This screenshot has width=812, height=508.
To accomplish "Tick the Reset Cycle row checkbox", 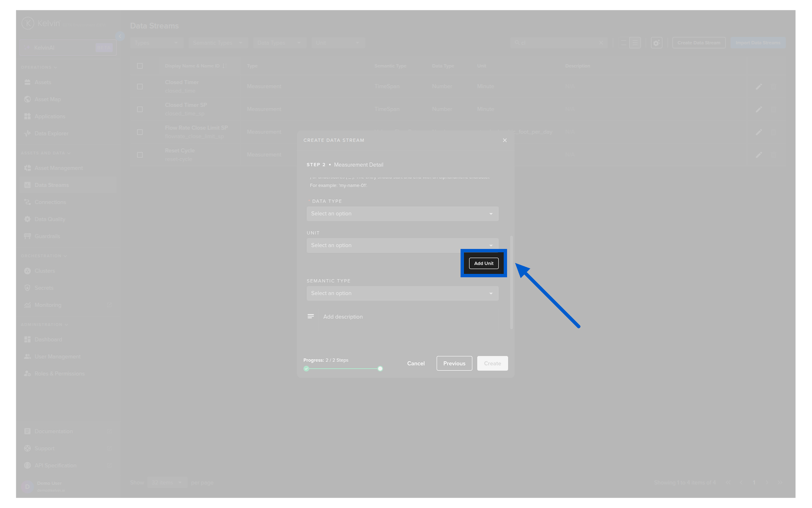I will coord(140,155).
